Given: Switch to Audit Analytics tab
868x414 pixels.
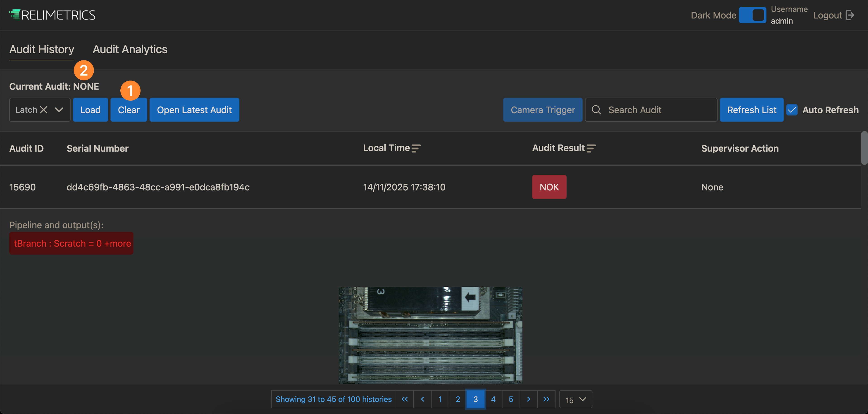Looking at the screenshot, I should click(130, 50).
